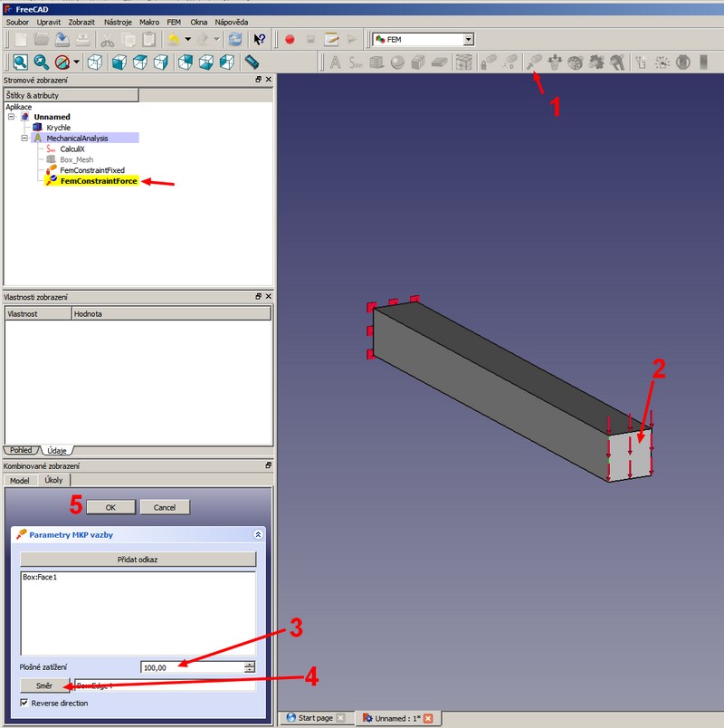Viewport: 724px width, 728px height.
Task: Click the Směr direction button
Action: (44, 685)
